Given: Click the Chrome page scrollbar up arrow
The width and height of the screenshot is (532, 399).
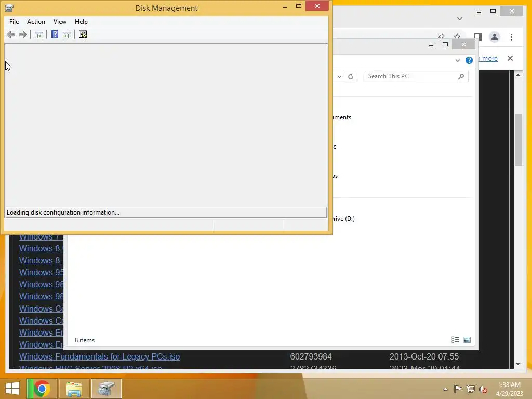Looking at the screenshot, I should click(518, 75).
